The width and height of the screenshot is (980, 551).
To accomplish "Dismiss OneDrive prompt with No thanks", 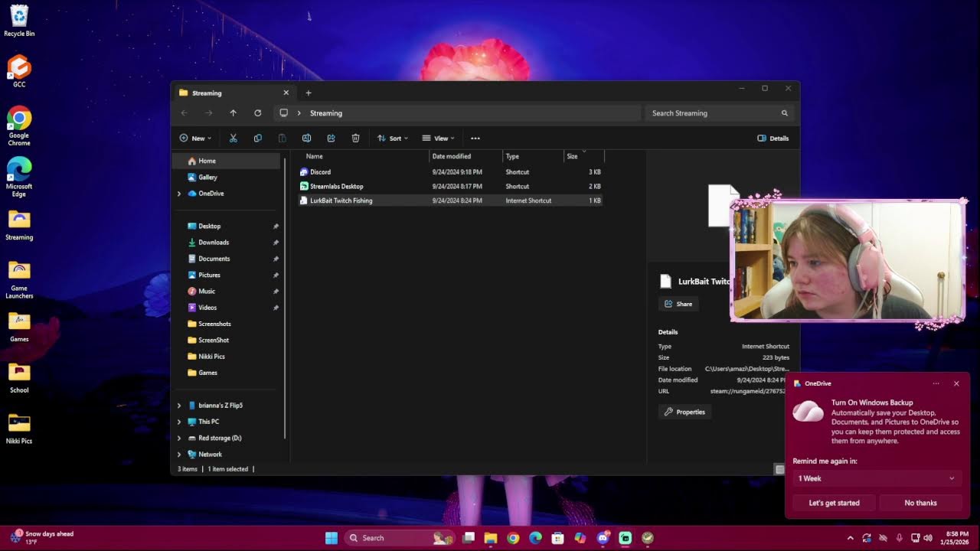I will click(920, 503).
